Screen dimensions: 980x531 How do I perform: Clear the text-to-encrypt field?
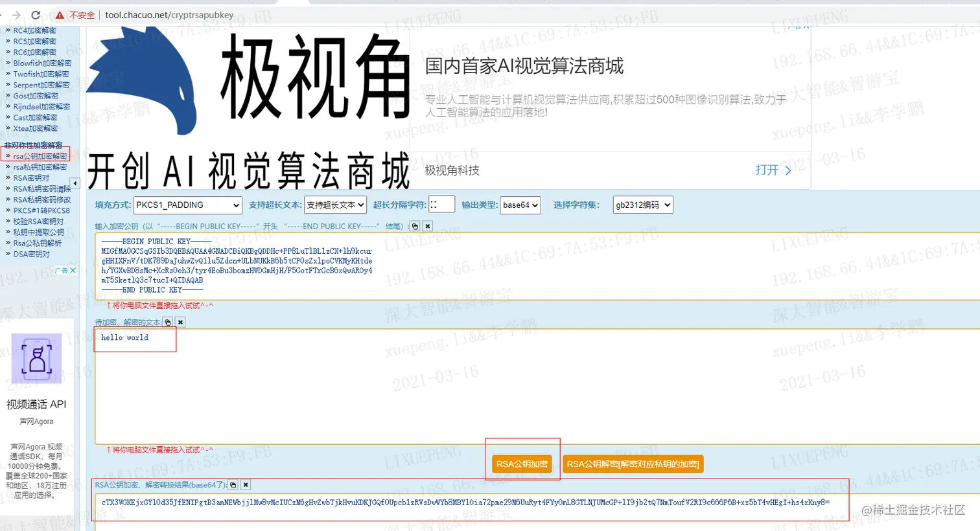click(181, 322)
